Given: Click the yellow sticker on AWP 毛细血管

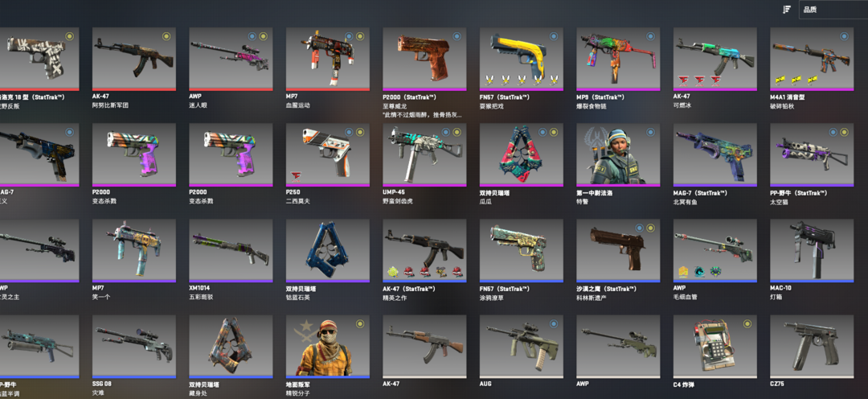Looking at the screenshot, I should coord(683,272).
